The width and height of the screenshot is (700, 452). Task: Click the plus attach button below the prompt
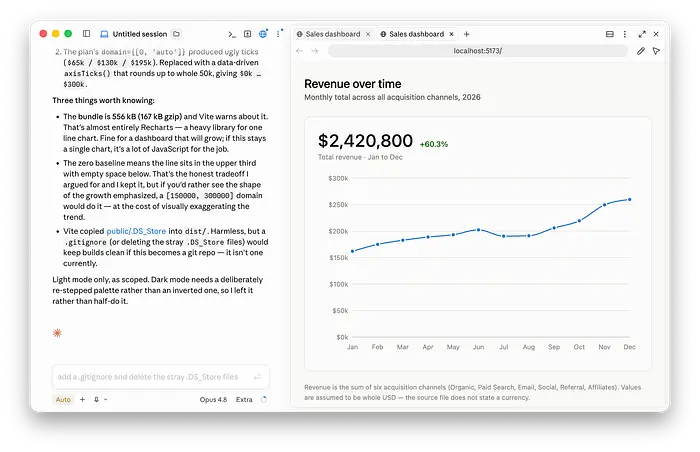(82, 399)
